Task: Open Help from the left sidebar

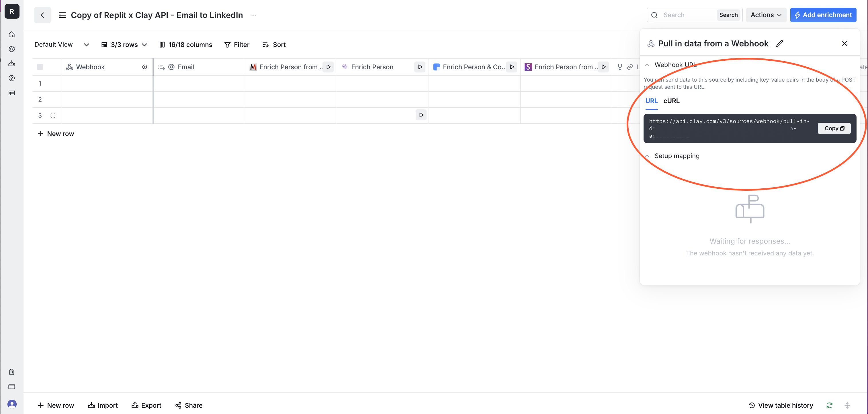Action: tap(12, 78)
